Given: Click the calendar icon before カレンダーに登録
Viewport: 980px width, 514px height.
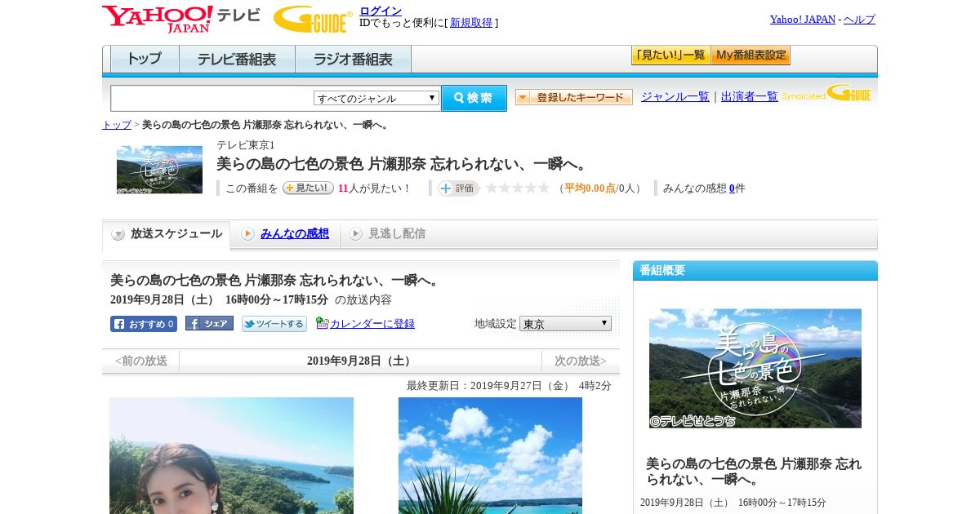Looking at the screenshot, I should (322, 323).
